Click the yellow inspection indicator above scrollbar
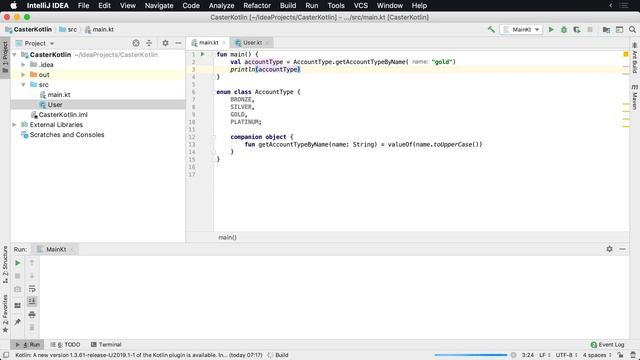Viewport: 640px width, 360px height. click(x=625, y=54)
